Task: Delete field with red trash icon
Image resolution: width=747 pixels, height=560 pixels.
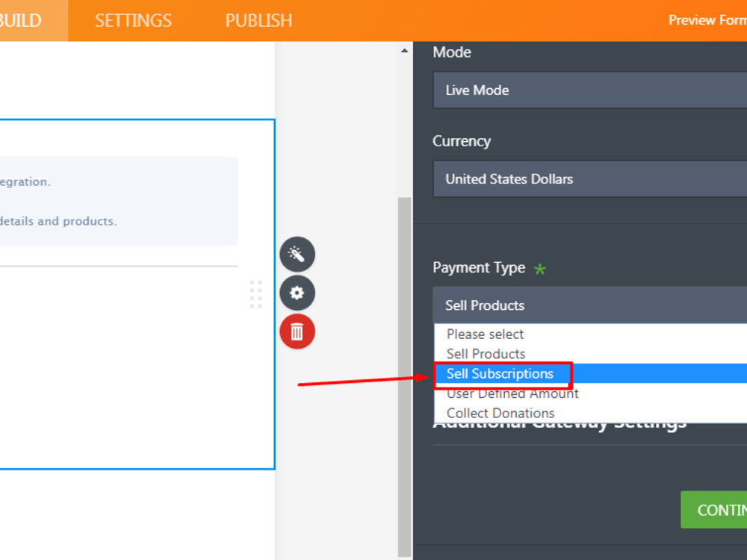Action: tap(297, 332)
